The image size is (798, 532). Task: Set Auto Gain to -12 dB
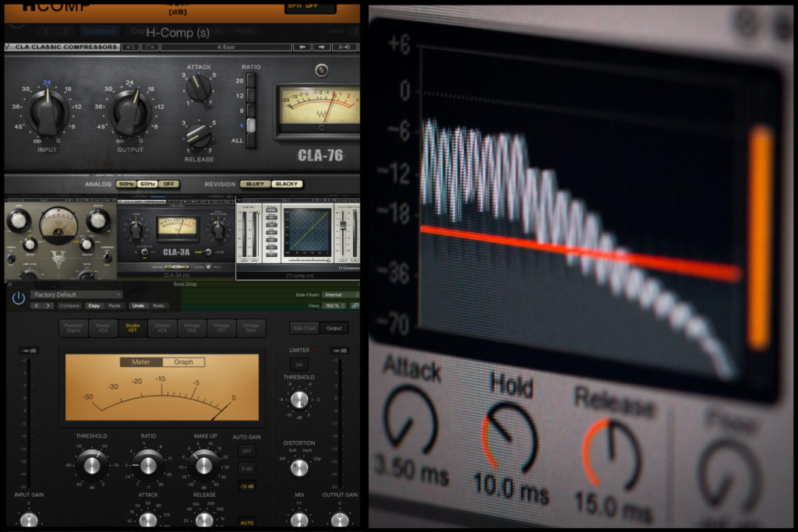(x=247, y=487)
